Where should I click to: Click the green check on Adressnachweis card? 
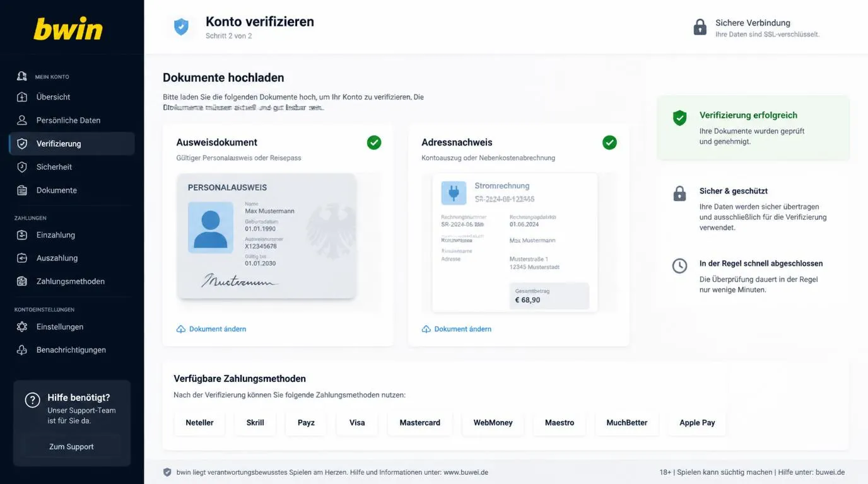pos(609,143)
